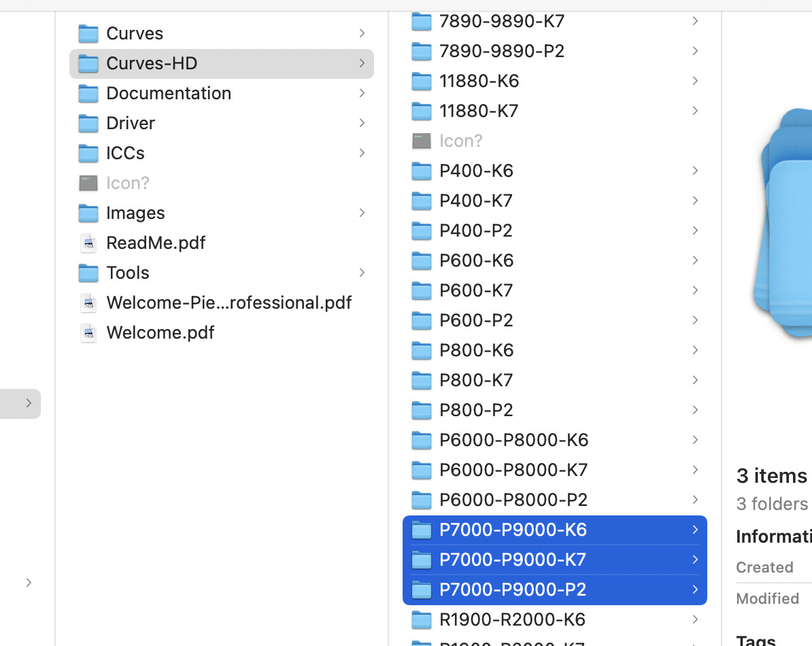Select the P6000-P8000-K7 folder name
Image resolution: width=812 pixels, height=646 pixels.
513,470
